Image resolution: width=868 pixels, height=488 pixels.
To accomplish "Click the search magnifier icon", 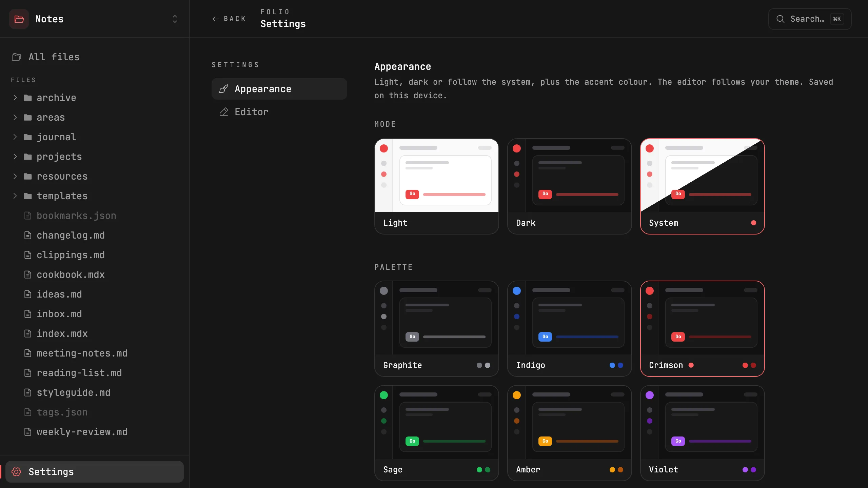I will tap(780, 19).
